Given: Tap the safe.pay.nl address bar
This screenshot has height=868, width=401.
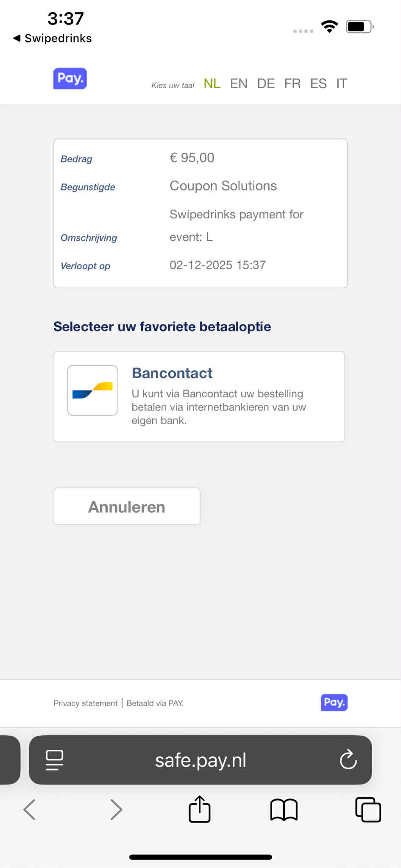Looking at the screenshot, I should (x=200, y=760).
